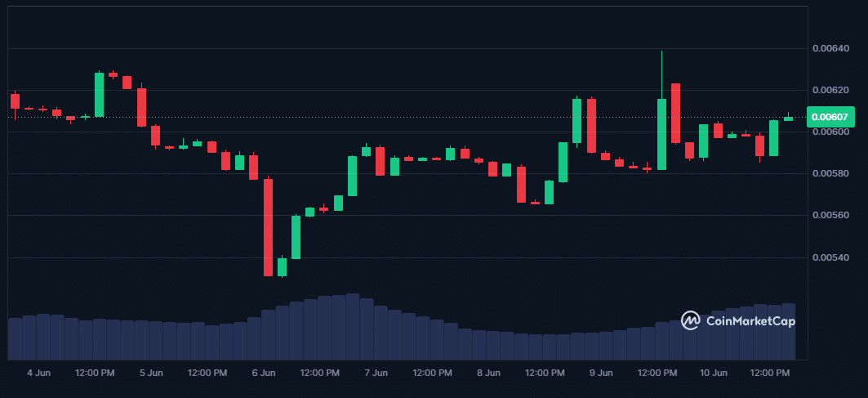Select the last green candle at chart's right
This screenshot has width=868, height=398.
pyautogui.click(x=788, y=119)
